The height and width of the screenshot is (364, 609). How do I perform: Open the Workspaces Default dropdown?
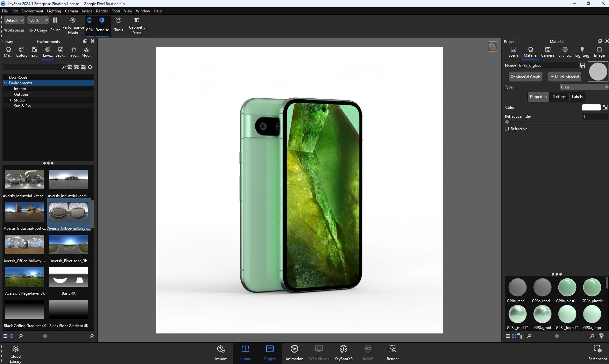pyautogui.click(x=14, y=20)
